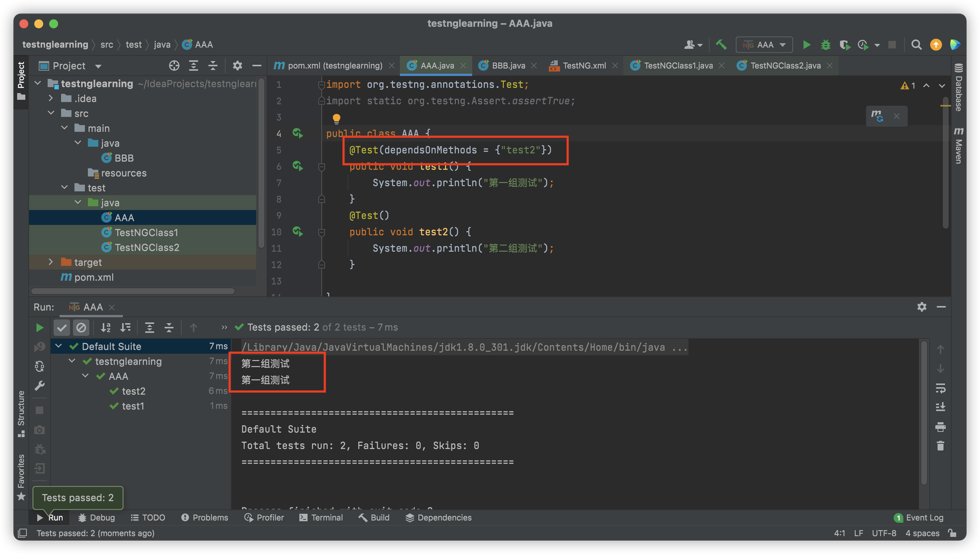This screenshot has height=554, width=980.
Task: Collapse the main folder
Action: (64, 128)
